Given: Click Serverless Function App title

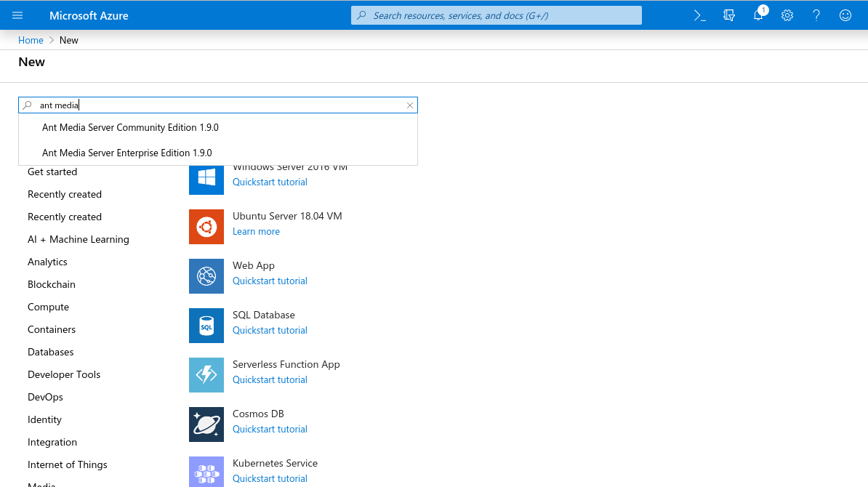Looking at the screenshot, I should (286, 364).
